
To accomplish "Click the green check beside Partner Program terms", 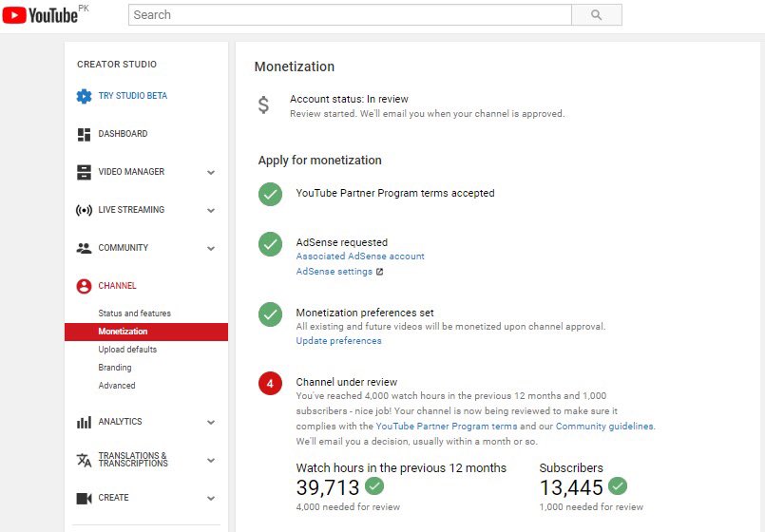I will click(270, 194).
